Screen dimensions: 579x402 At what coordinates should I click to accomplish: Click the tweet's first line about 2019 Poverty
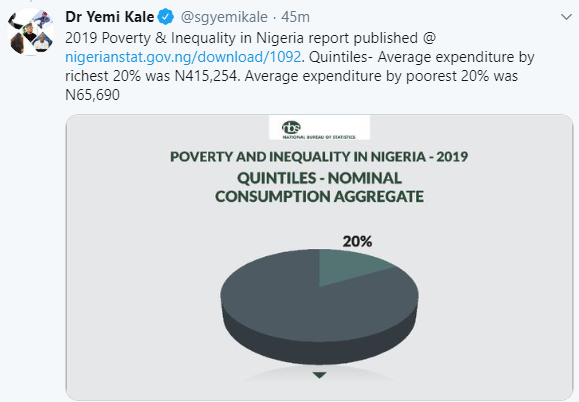point(251,38)
